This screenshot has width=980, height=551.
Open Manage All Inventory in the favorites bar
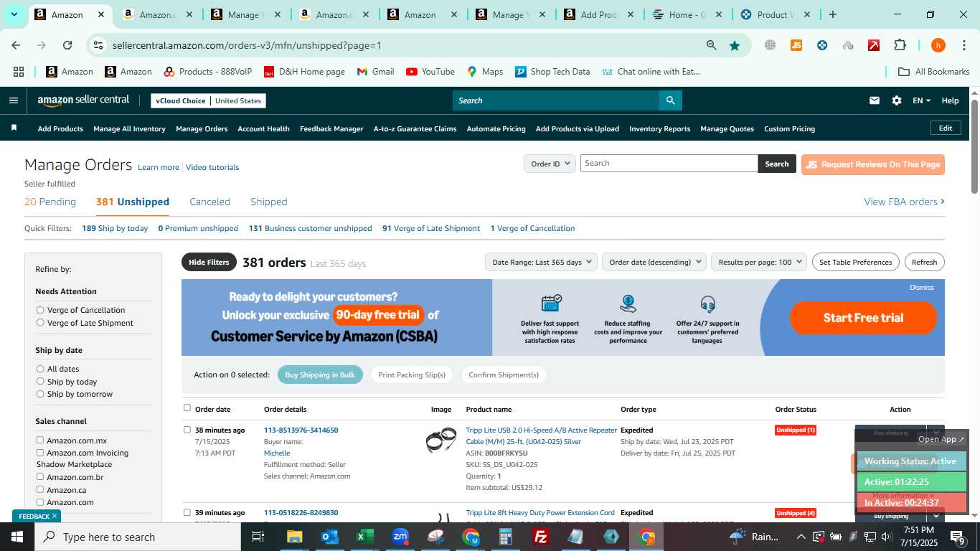tap(129, 128)
